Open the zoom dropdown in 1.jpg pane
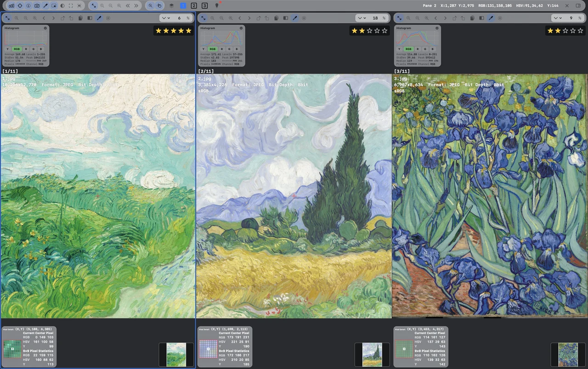 [165, 18]
